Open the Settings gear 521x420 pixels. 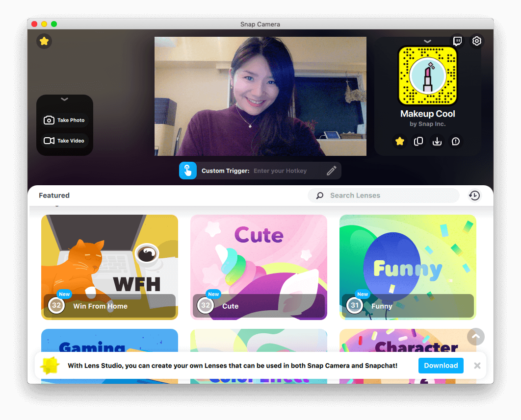476,41
